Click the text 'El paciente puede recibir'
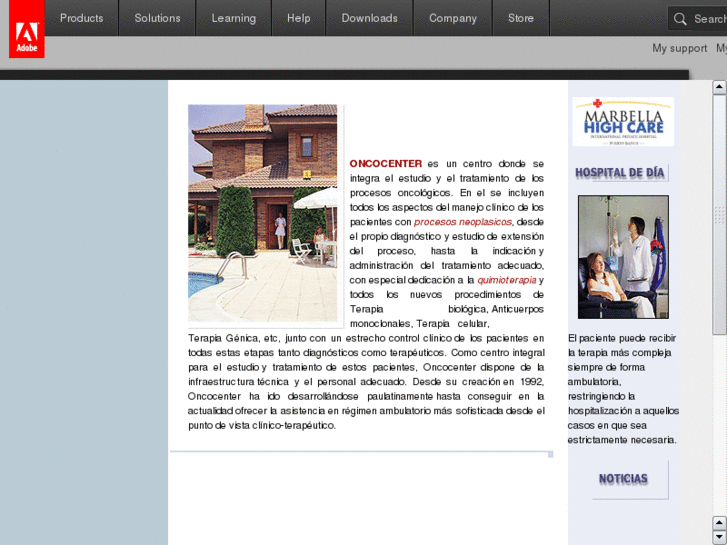 point(622,338)
